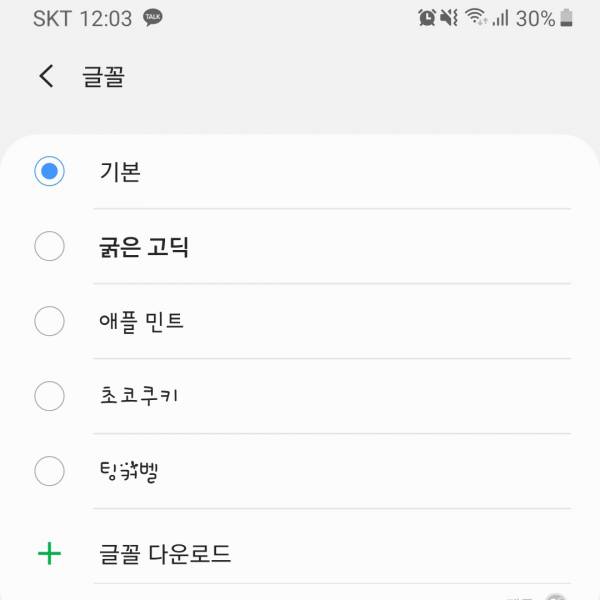Tap the alarm clock status icon
Screen dimensions: 600x600
(x=427, y=18)
